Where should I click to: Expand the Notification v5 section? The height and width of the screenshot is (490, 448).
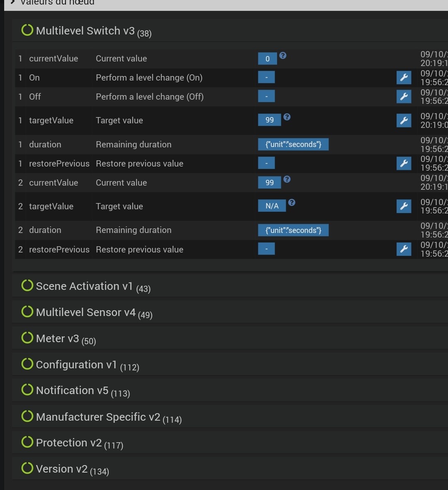[x=72, y=391]
